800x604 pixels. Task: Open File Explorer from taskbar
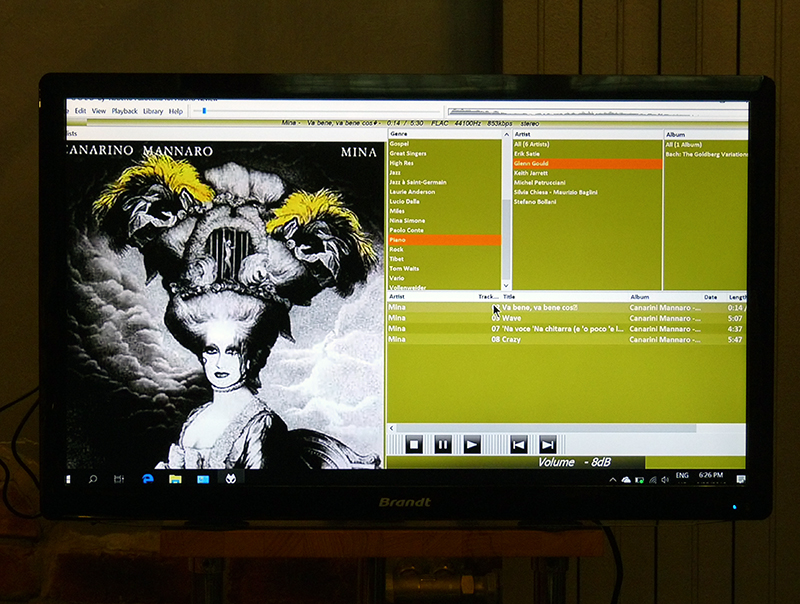175,479
